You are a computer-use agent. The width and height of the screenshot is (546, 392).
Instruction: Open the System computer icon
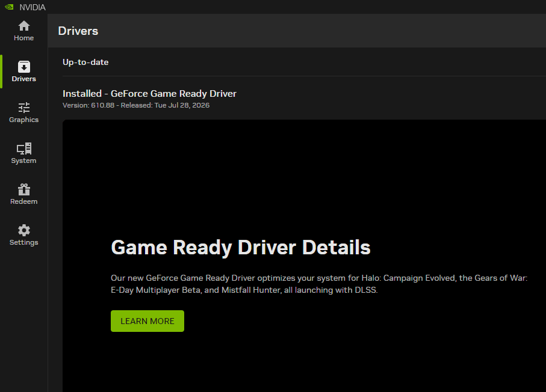point(23,149)
